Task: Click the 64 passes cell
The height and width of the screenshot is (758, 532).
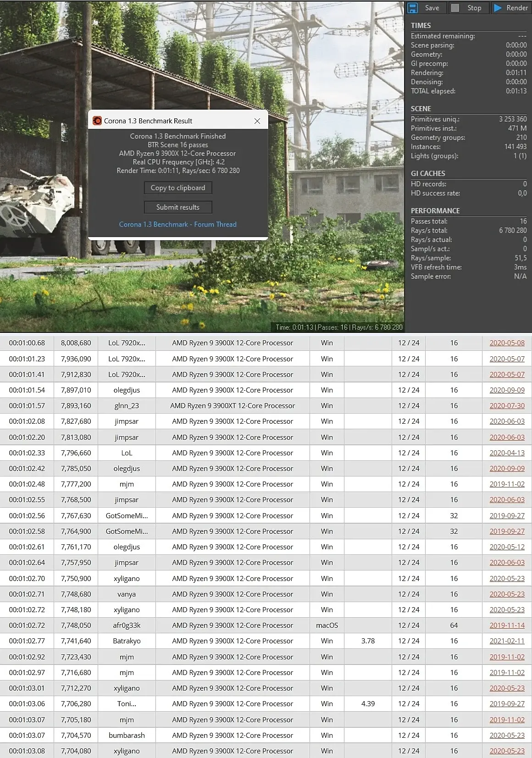Action: tap(454, 625)
